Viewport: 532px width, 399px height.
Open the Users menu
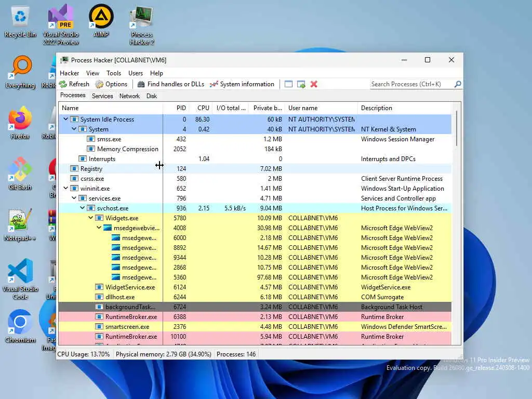(x=136, y=73)
